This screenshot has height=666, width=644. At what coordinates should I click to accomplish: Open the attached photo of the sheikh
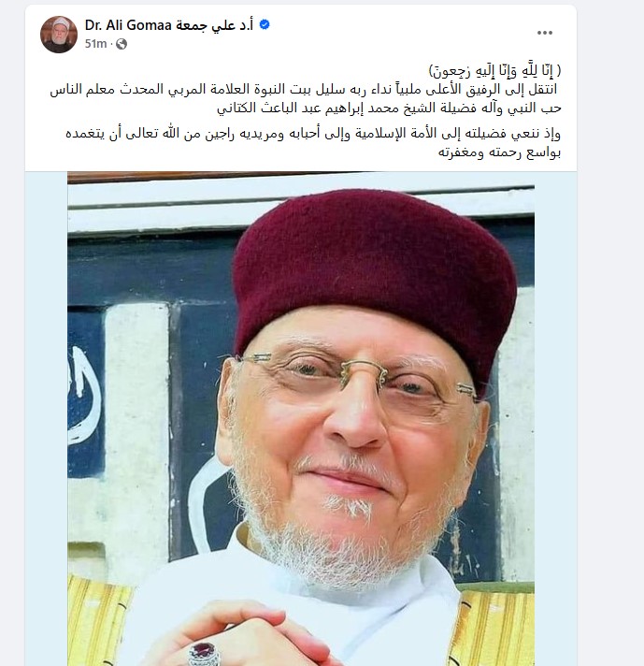pyautogui.click(x=301, y=419)
